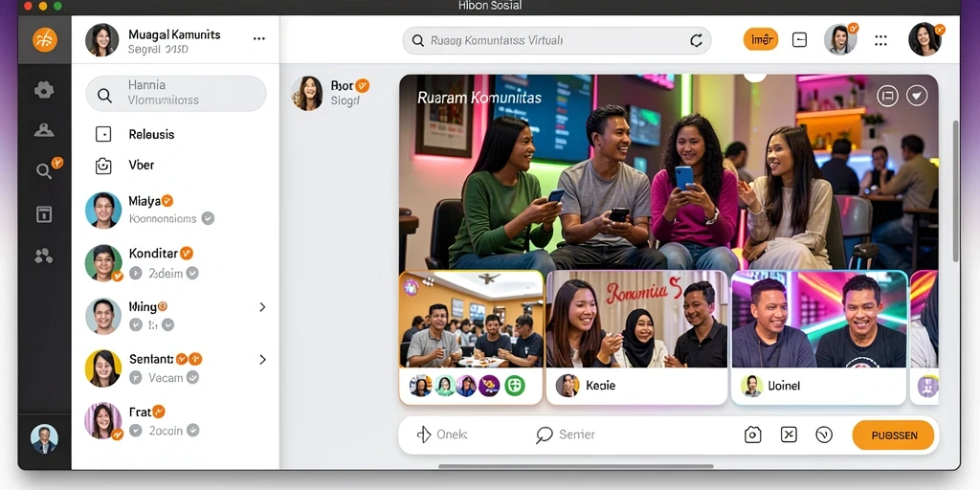Click the sidebar search icon with badge

(x=44, y=170)
